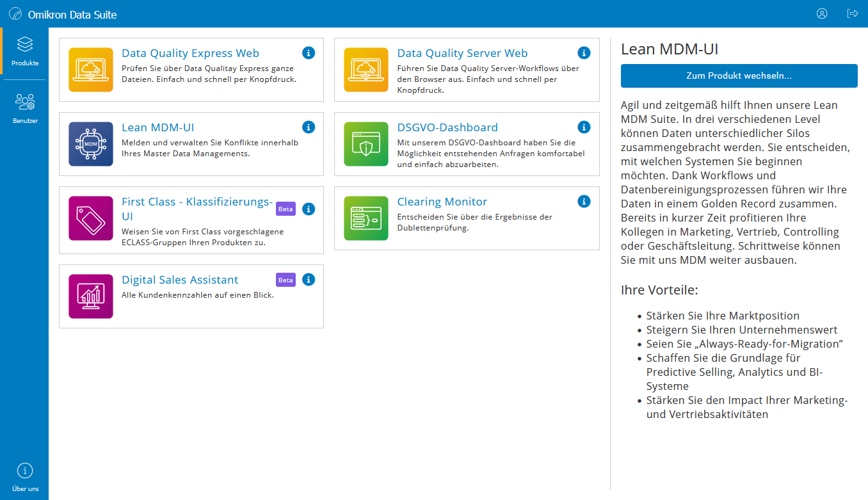Screen dimensions: 868x500
Task: Open the Produkte section in sidebar
Action: pos(24,51)
